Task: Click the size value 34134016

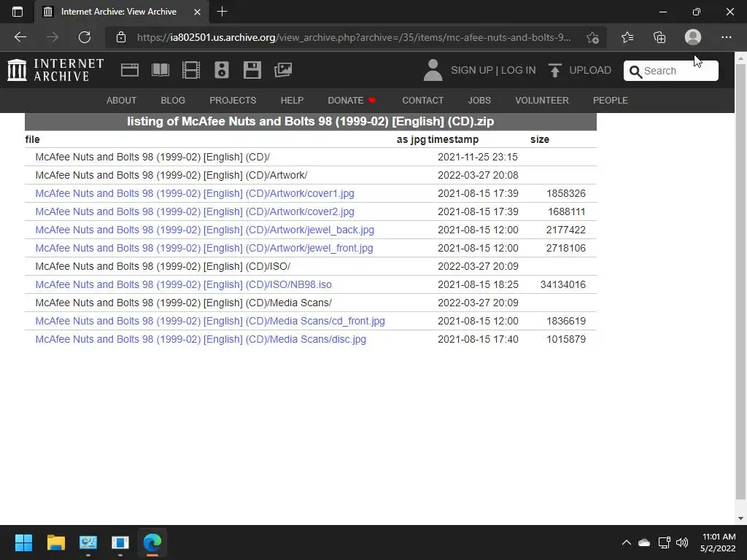Action: [563, 285]
